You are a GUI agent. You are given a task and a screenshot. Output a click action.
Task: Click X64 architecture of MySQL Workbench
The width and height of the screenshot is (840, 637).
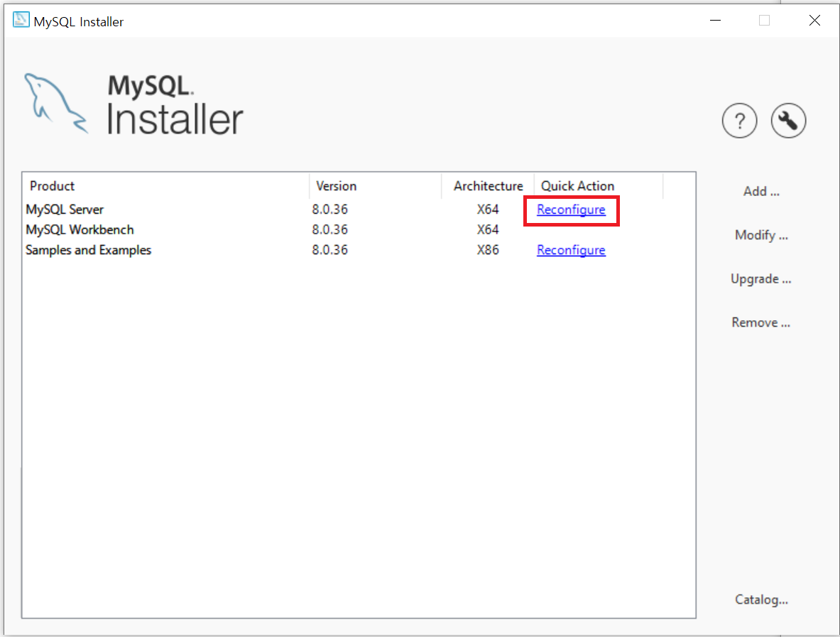488,230
